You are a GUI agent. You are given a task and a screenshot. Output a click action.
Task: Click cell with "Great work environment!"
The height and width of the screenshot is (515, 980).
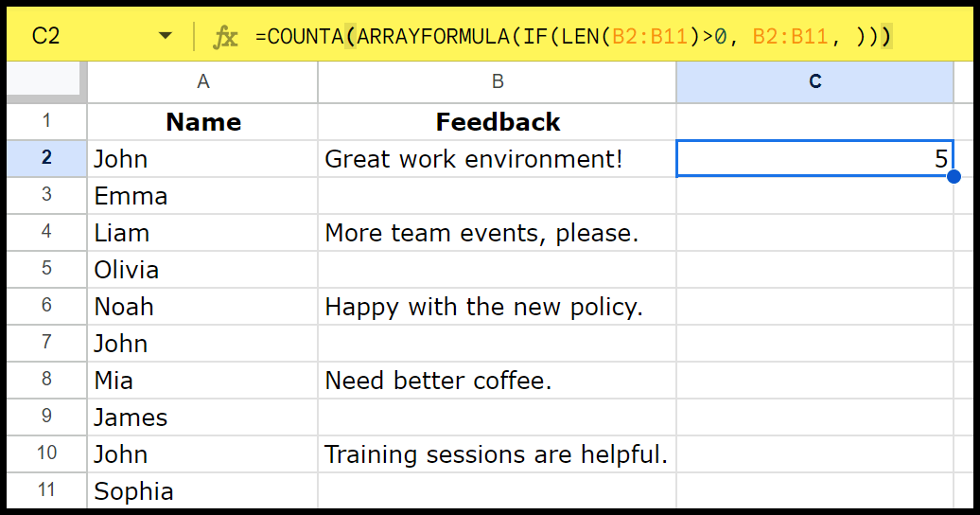[497, 158]
